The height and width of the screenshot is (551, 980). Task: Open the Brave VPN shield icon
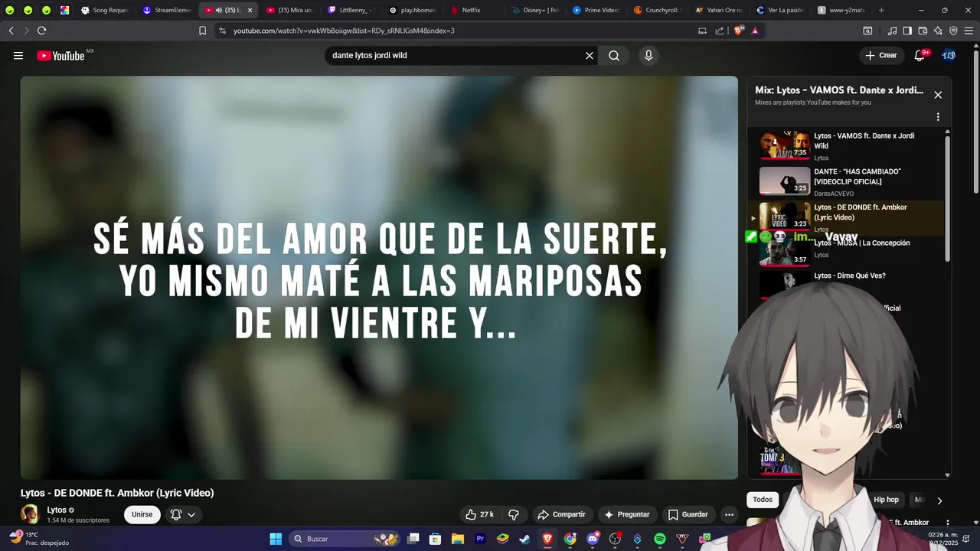click(x=953, y=31)
